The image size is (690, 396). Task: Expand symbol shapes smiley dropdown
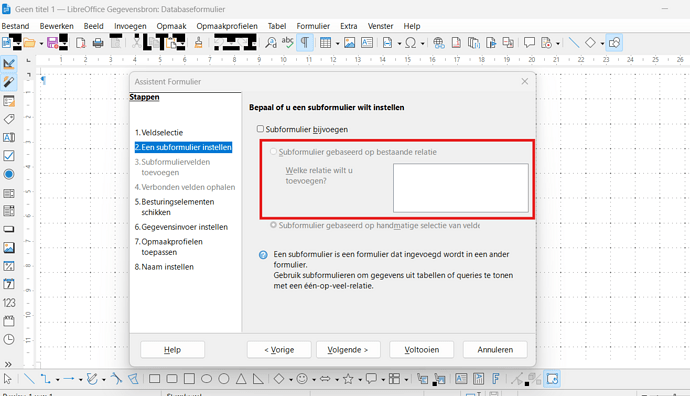pos(314,379)
